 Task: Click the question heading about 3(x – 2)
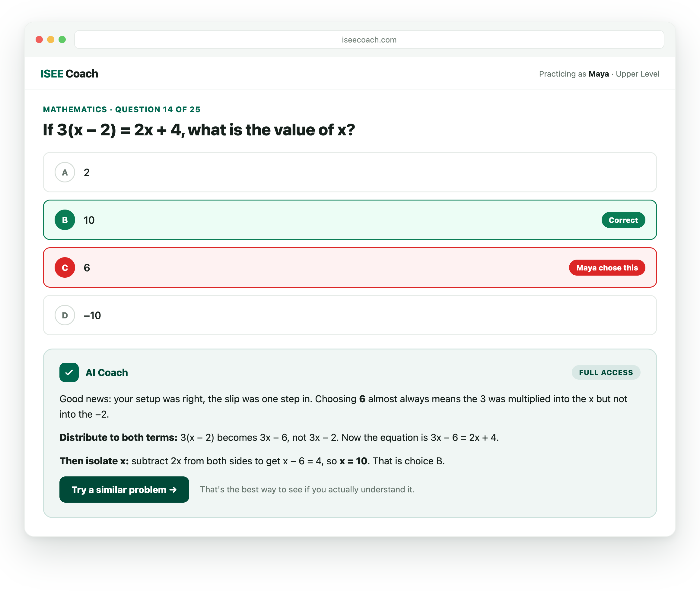pos(199,130)
